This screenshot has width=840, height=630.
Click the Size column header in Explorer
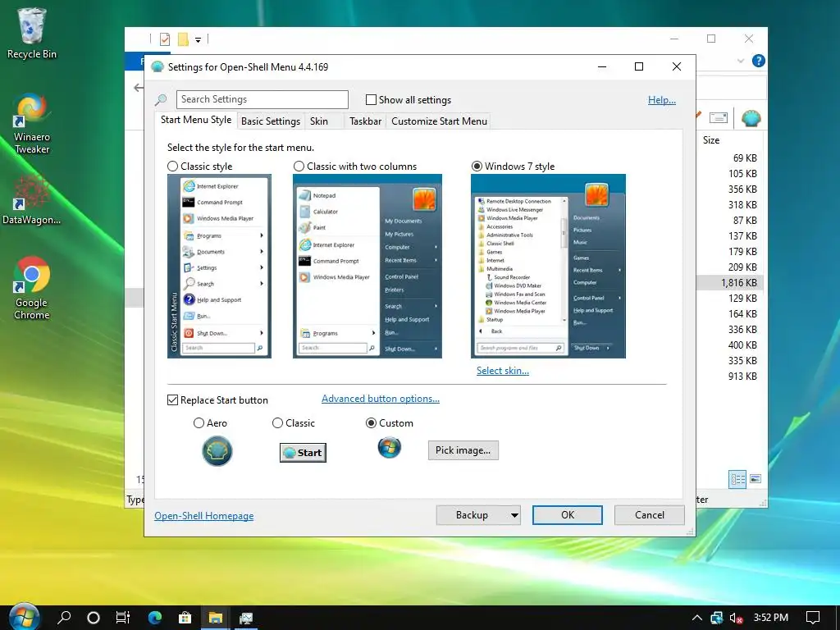pyautogui.click(x=711, y=140)
